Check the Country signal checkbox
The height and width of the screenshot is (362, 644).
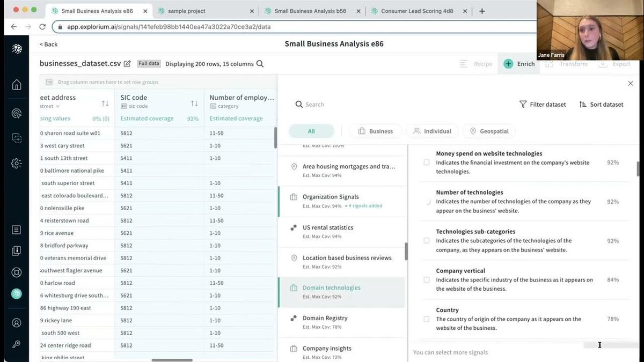427,319
